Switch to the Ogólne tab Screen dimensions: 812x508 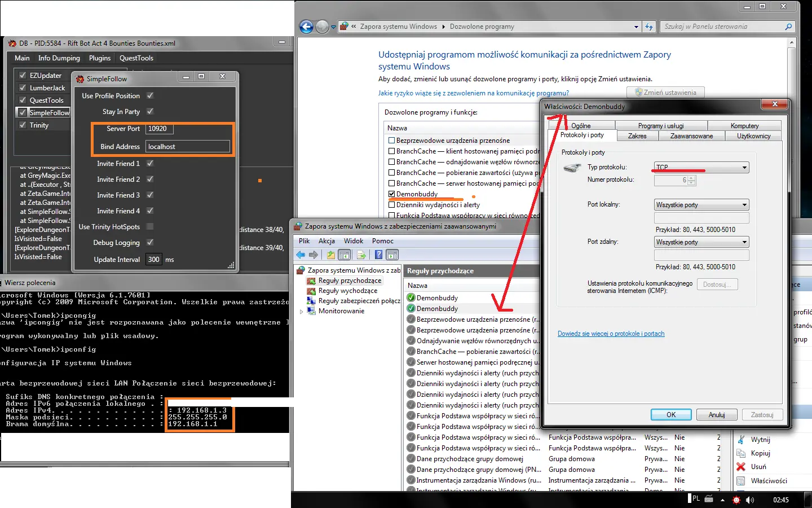coord(581,126)
